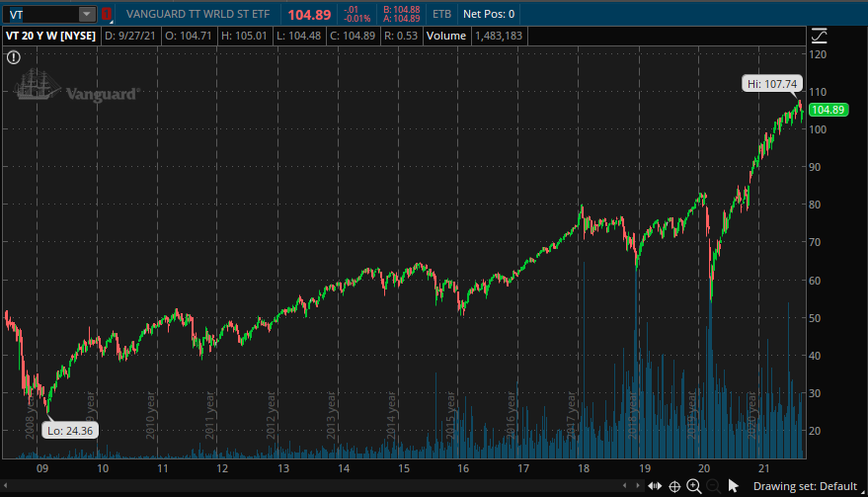
Task: Open the drawings icon at chart top right
Action: pyautogui.click(x=820, y=36)
